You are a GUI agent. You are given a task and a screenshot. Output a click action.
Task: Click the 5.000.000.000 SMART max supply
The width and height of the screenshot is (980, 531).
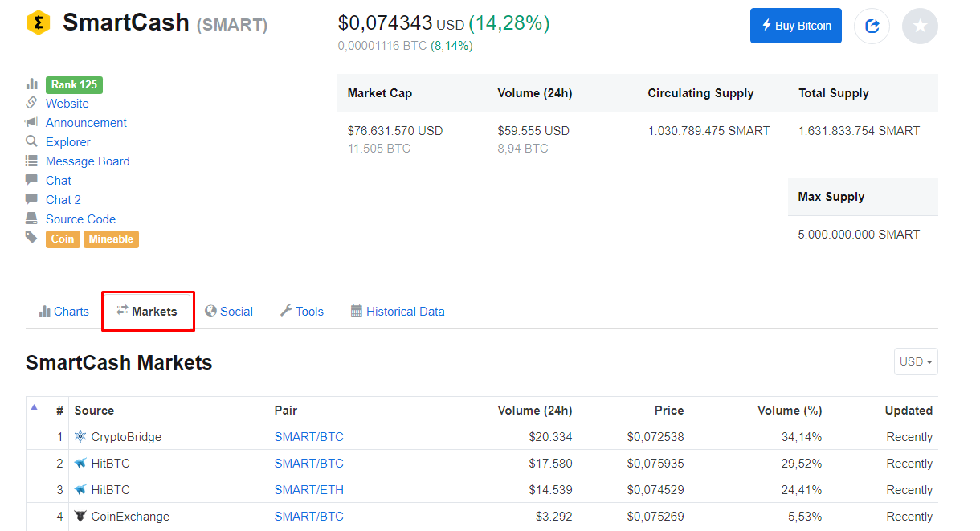click(x=859, y=235)
